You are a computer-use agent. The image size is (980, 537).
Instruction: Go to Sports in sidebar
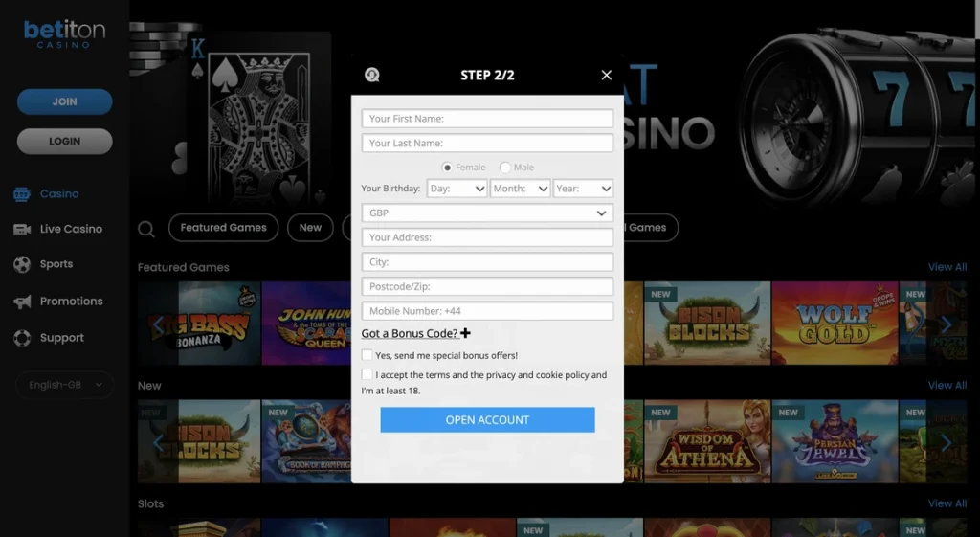coord(56,264)
